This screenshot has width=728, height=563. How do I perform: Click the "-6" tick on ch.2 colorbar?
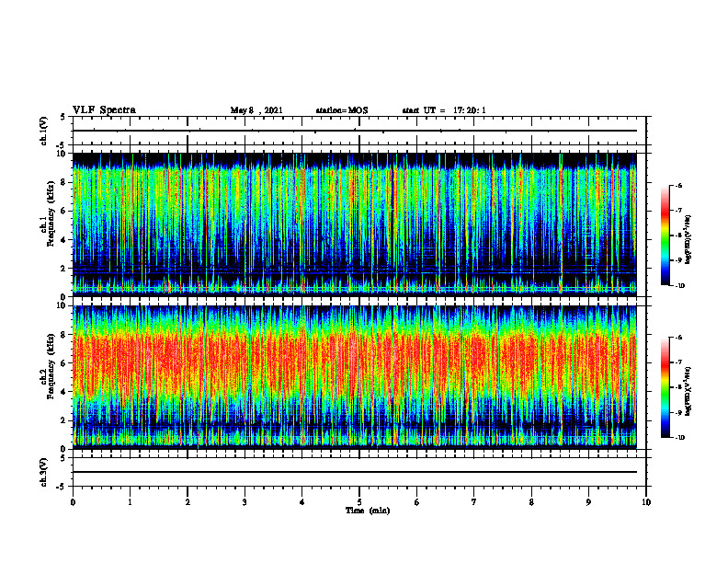[678, 338]
